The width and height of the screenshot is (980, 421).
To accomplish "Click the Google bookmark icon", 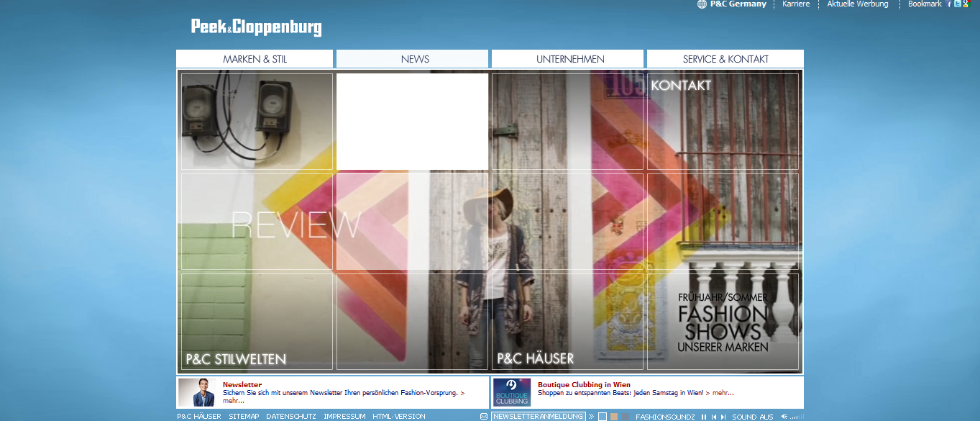I will pyautogui.click(x=966, y=4).
